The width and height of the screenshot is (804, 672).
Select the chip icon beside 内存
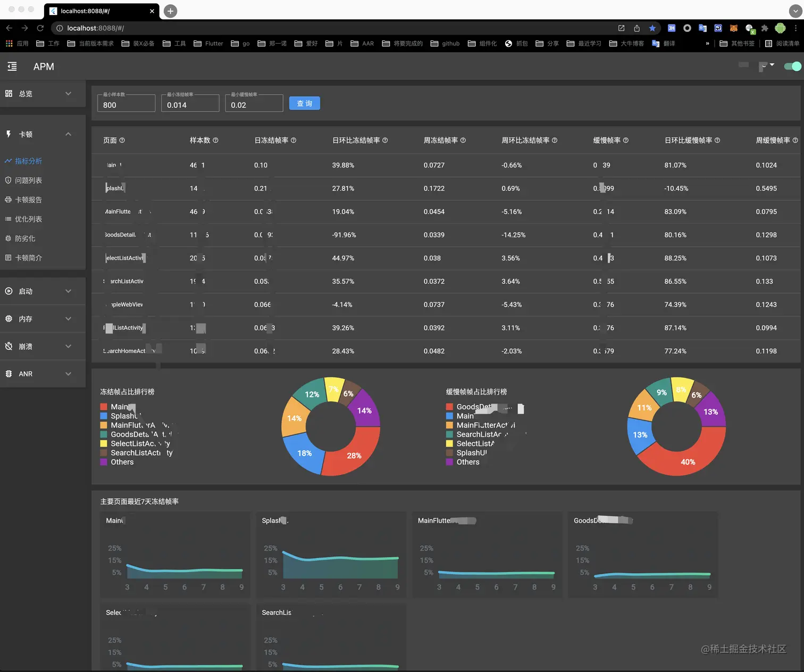[9, 318]
